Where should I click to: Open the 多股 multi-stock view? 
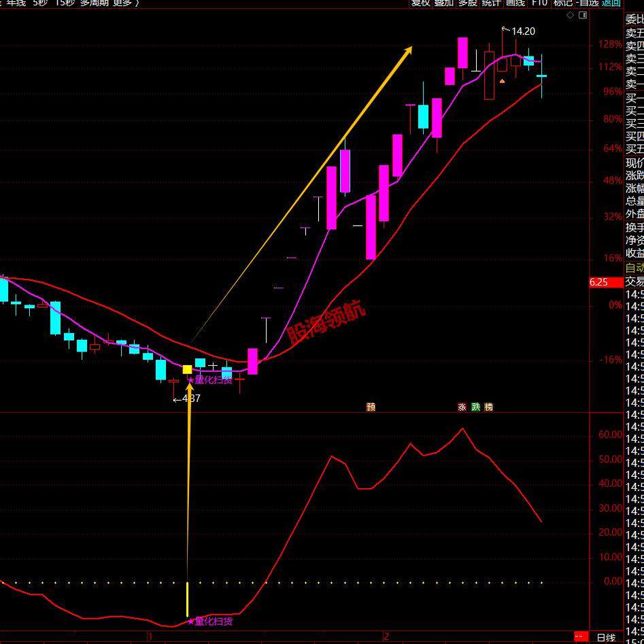[x=468, y=3]
